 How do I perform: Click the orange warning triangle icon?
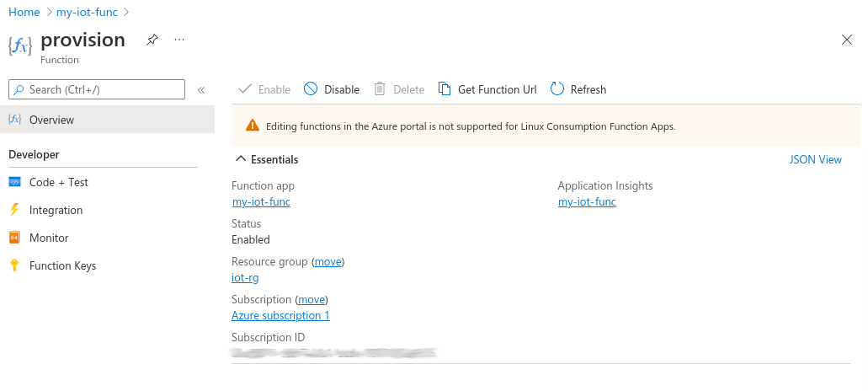[x=253, y=126]
